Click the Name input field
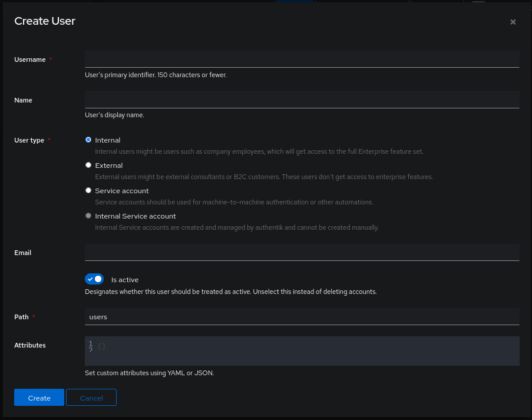The width and height of the screenshot is (532, 420). coord(302,100)
